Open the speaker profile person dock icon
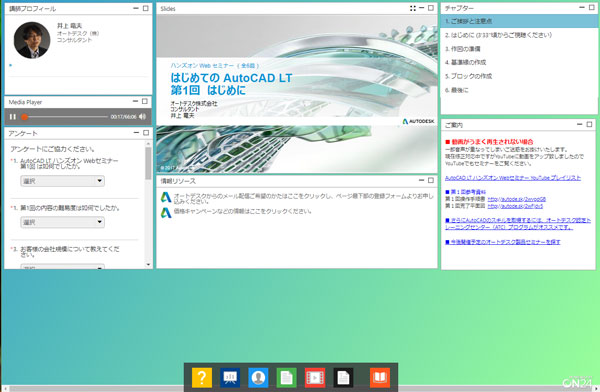 pyautogui.click(x=258, y=377)
